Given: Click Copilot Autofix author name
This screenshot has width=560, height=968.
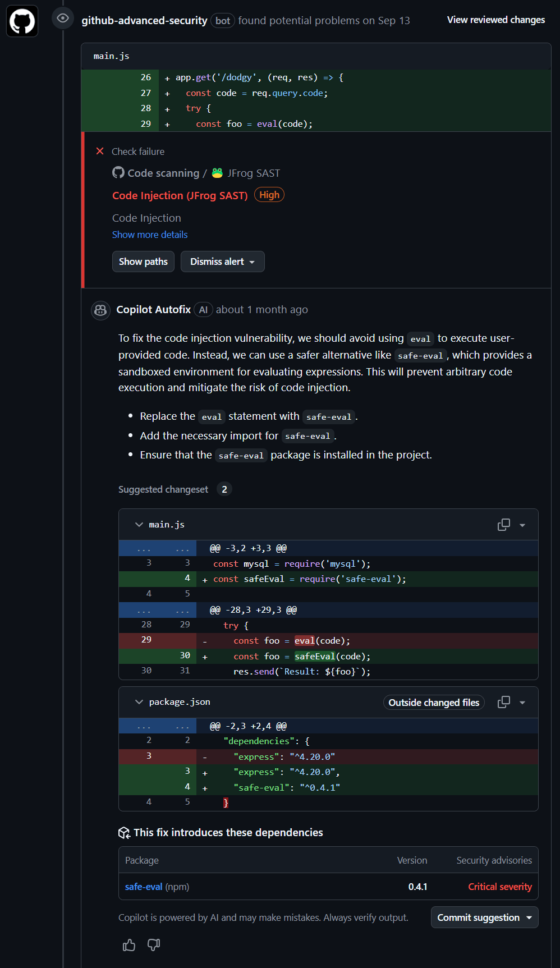Looking at the screenshot, I should tap(153, 310).
